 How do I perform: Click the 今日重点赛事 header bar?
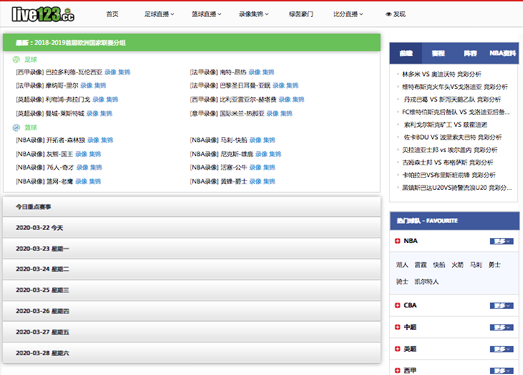click(192, 207)
